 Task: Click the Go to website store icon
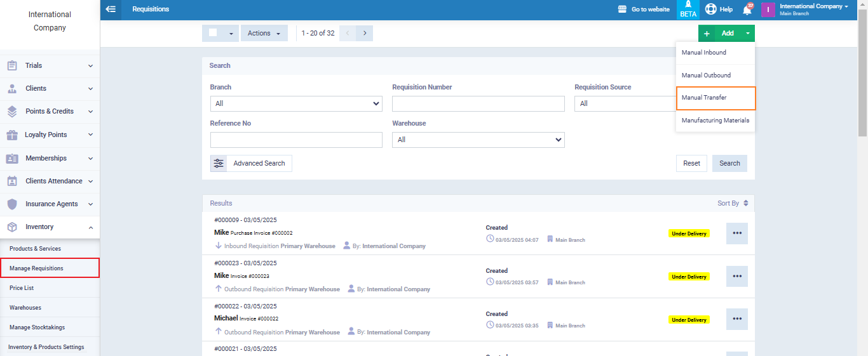click(623, 10)
